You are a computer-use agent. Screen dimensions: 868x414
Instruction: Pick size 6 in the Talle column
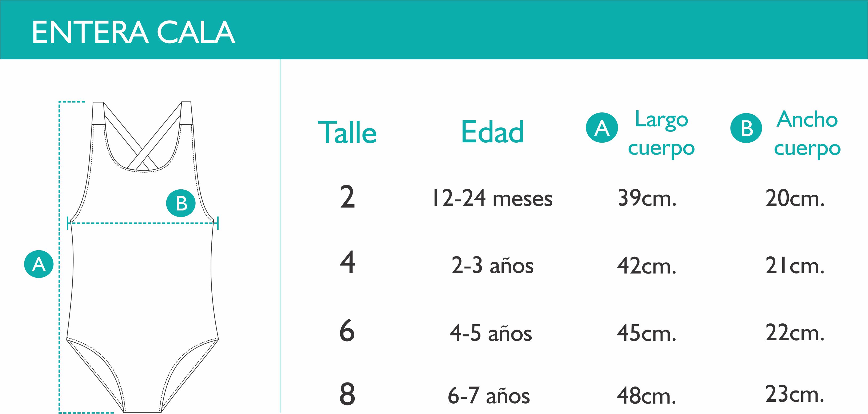347,331
